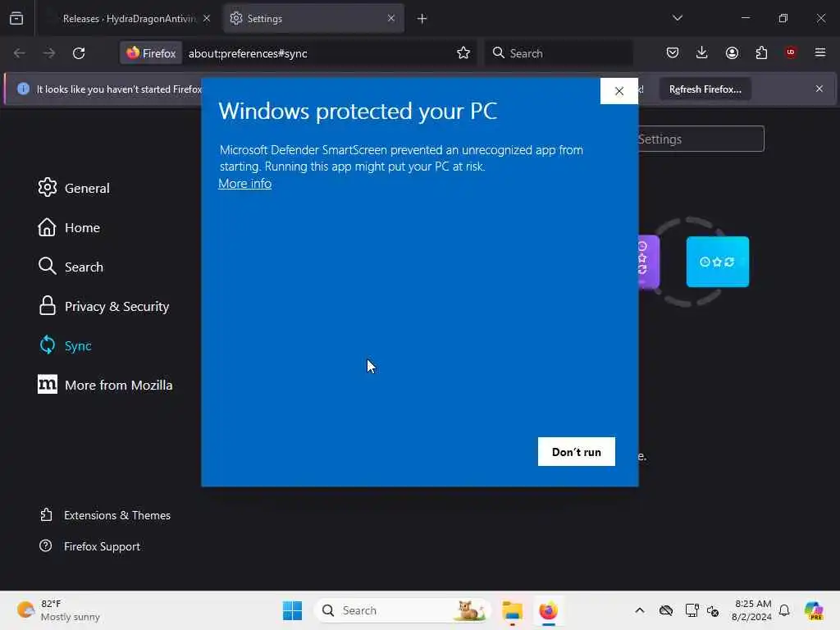
Task: Click the OneDrive tray icon
Action: click(666, 610)
